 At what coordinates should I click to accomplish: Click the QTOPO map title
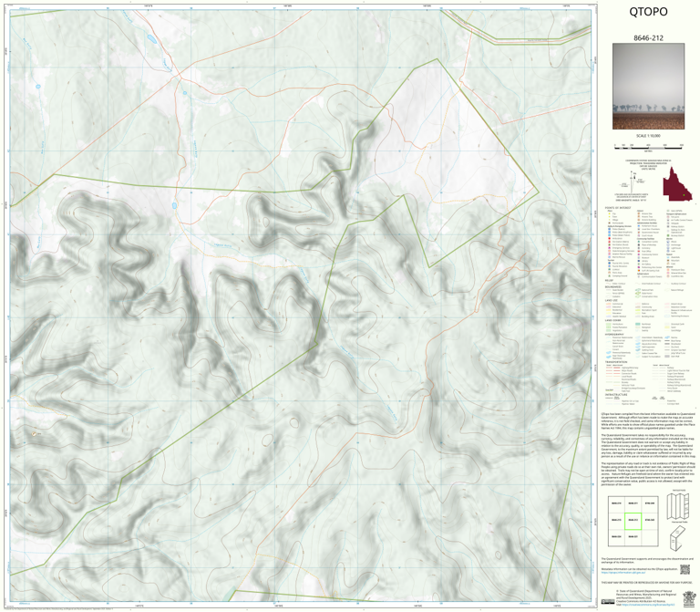pos(648,12)
